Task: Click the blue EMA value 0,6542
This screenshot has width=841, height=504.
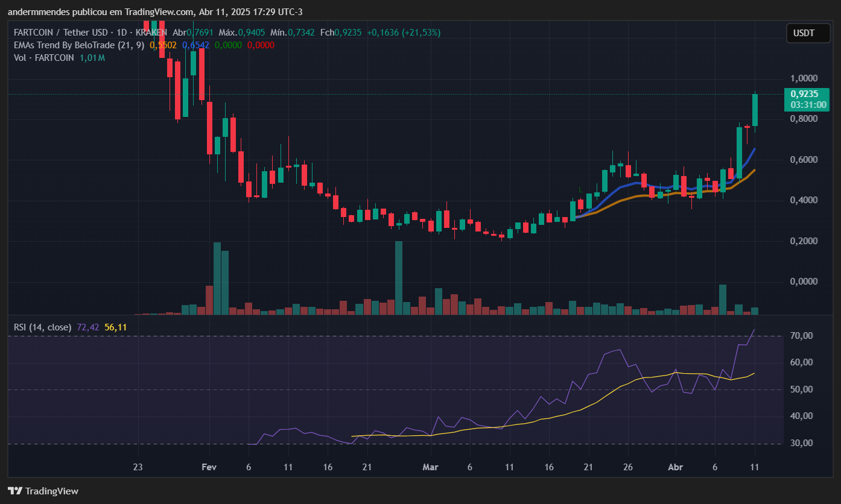Action: click(196, 45)
